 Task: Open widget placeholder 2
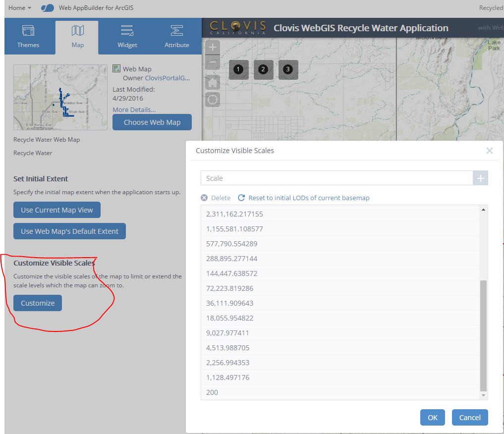(x=263, y=69)
